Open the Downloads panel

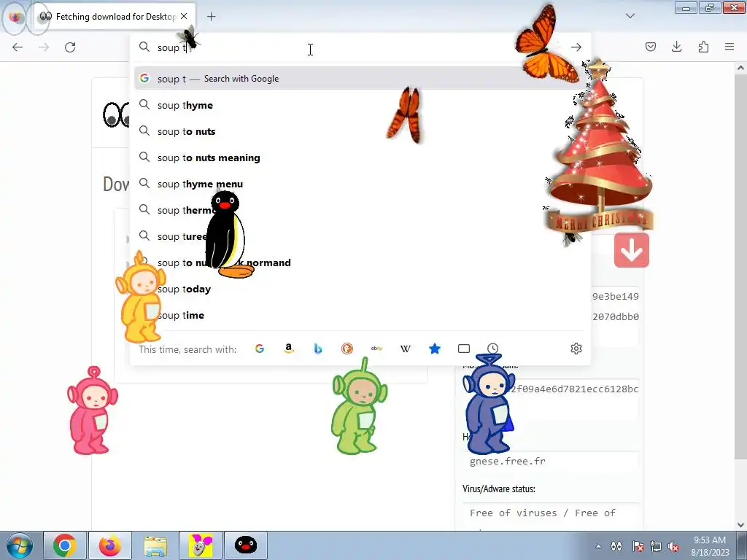pyautogui.click(x=676, y=47)
